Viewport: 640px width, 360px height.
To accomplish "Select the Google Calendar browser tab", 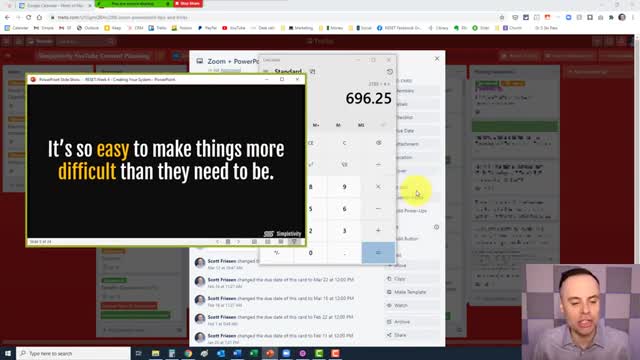I will point(55,5).
